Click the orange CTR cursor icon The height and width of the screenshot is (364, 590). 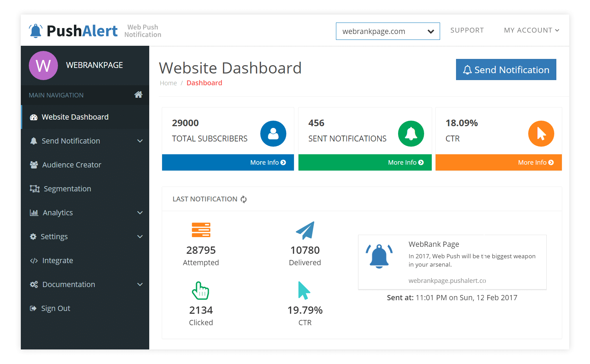pos(541,133)
